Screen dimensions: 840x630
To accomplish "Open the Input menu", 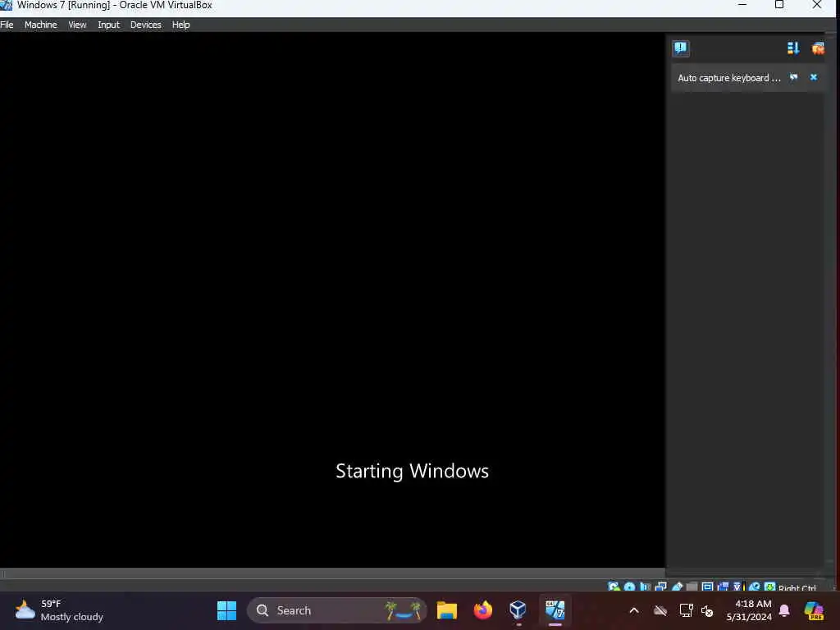I will coord(109,25).
